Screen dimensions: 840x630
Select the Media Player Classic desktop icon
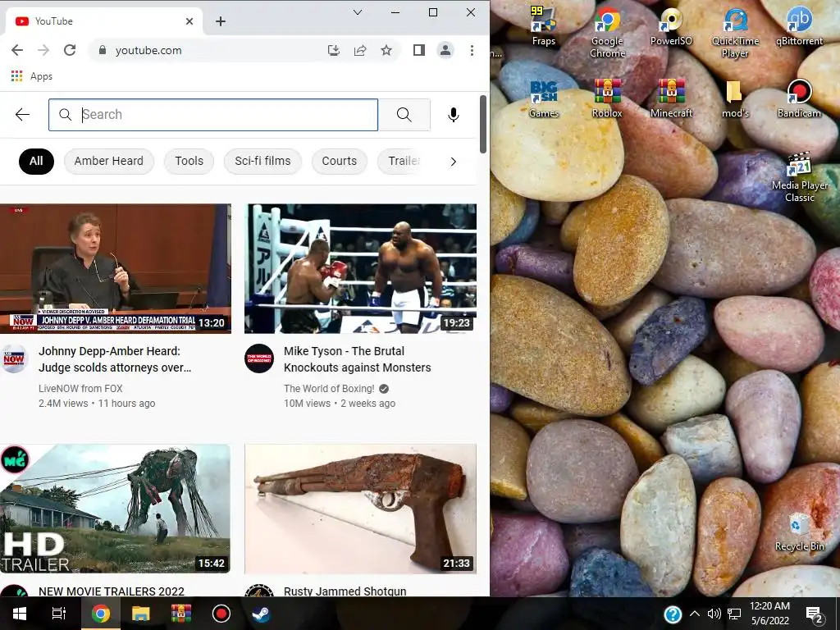799,177
